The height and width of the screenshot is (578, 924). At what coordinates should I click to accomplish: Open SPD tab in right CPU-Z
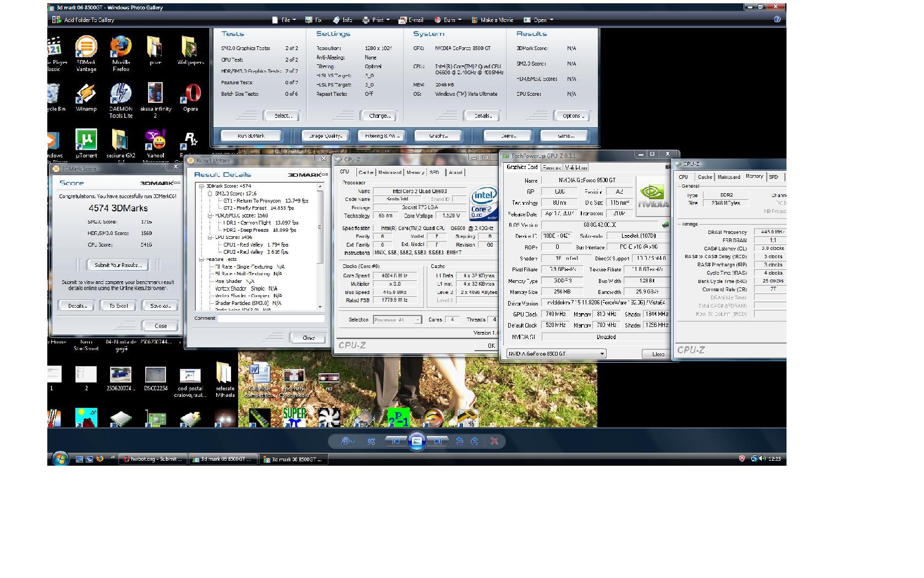(774, 177)
